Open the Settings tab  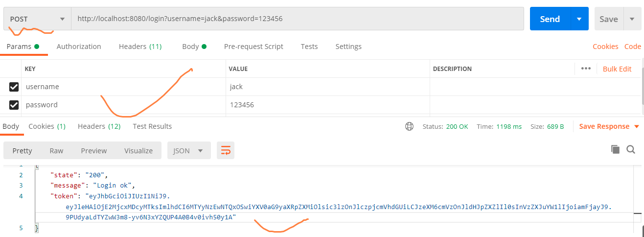point(348,47)
